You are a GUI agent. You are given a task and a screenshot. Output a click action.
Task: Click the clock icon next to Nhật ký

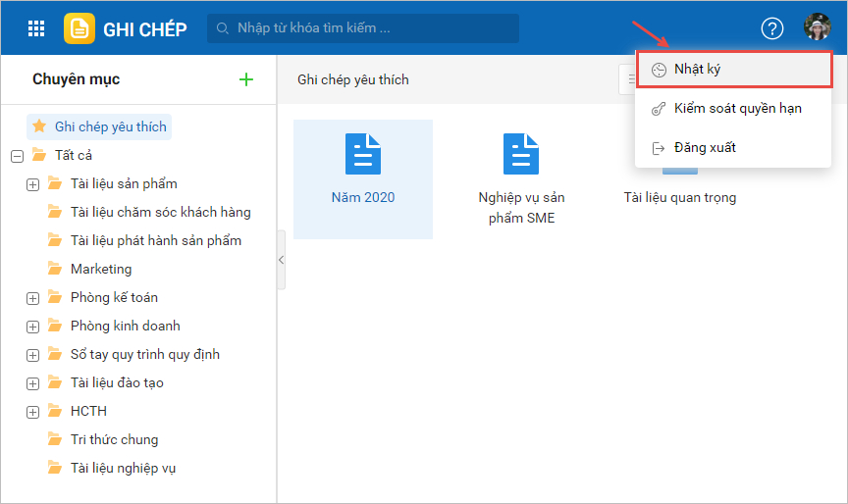659,70
